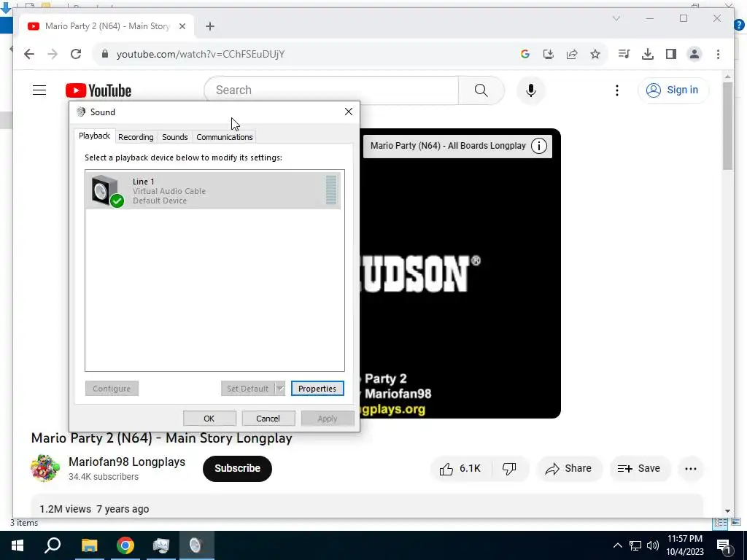Click the Line 1 volume level meter
The height and width of the screenshot is (560, 747).
tap(331, 190)
